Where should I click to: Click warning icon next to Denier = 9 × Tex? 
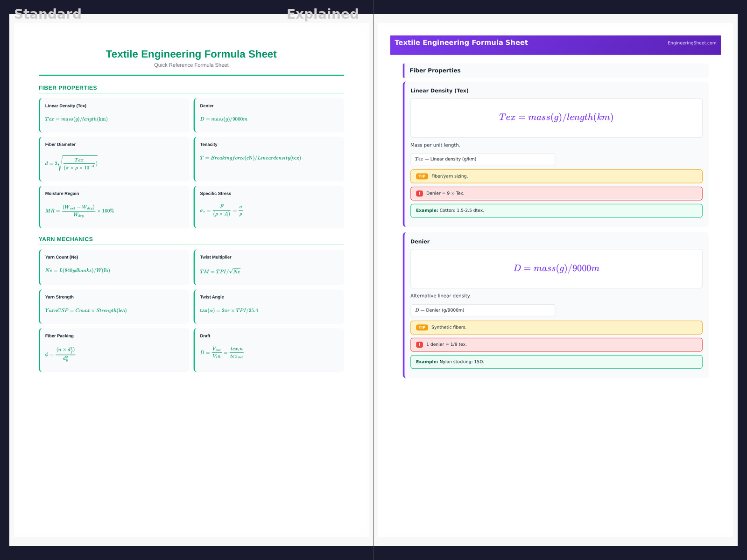pos(419,194)
